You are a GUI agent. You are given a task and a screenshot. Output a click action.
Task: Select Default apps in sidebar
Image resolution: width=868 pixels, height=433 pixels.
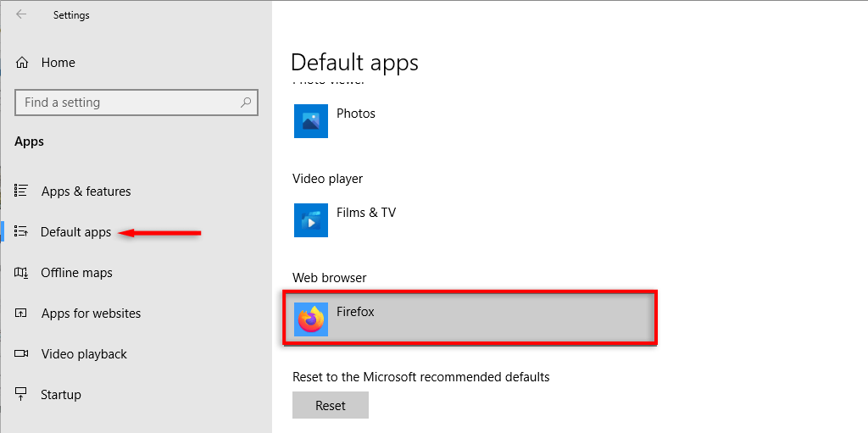tap(75, 232)
